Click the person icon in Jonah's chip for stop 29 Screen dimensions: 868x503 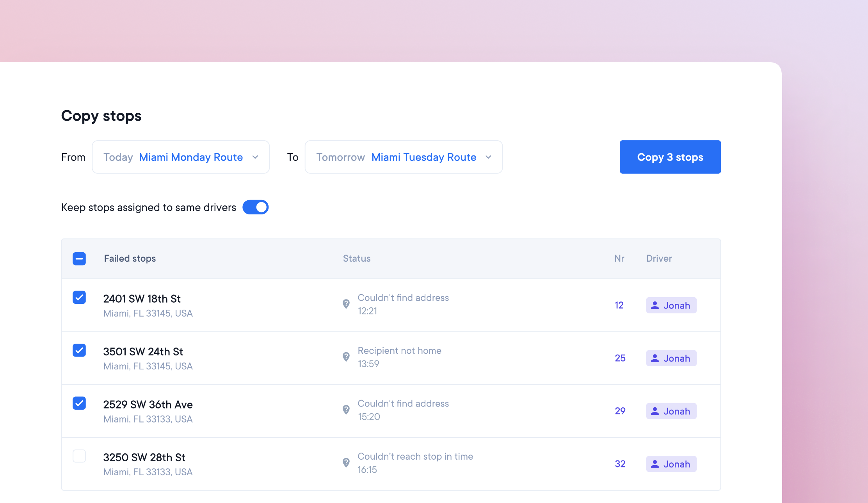(x=655, y=411)
